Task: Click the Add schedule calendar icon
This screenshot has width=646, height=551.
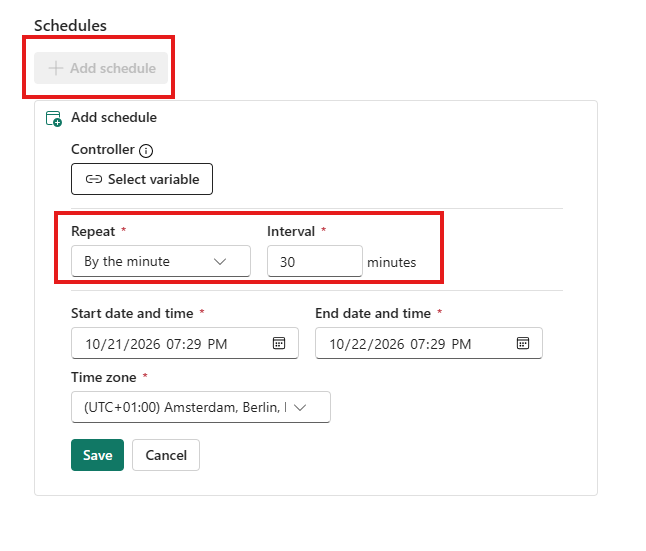Action: 54,118
